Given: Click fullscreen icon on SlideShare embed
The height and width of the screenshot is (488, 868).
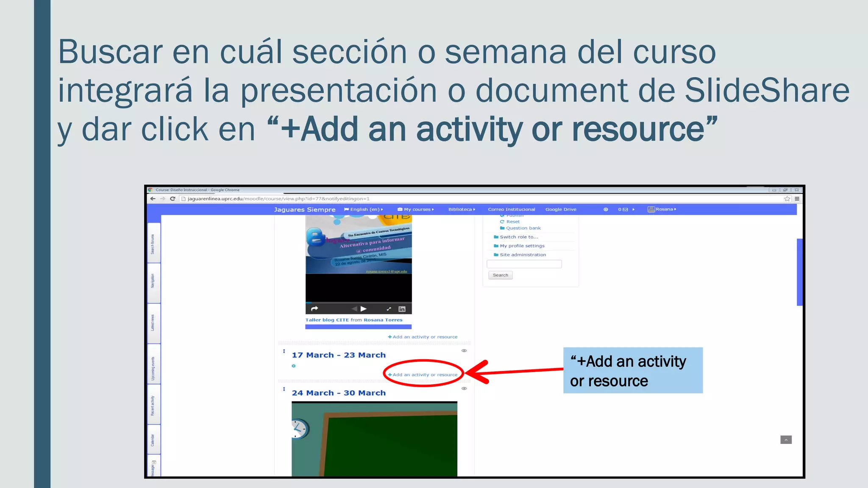Looking at the screenshot, I should [389, 309].
